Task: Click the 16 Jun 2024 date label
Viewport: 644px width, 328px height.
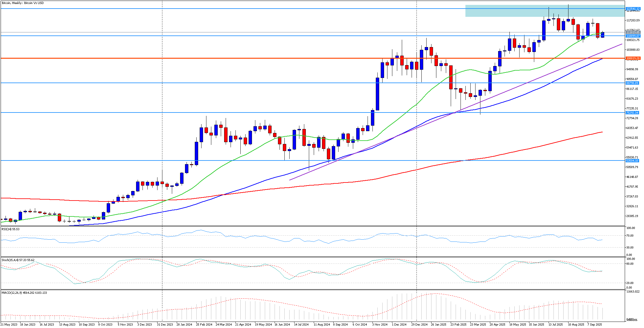Action: point(282,325)
